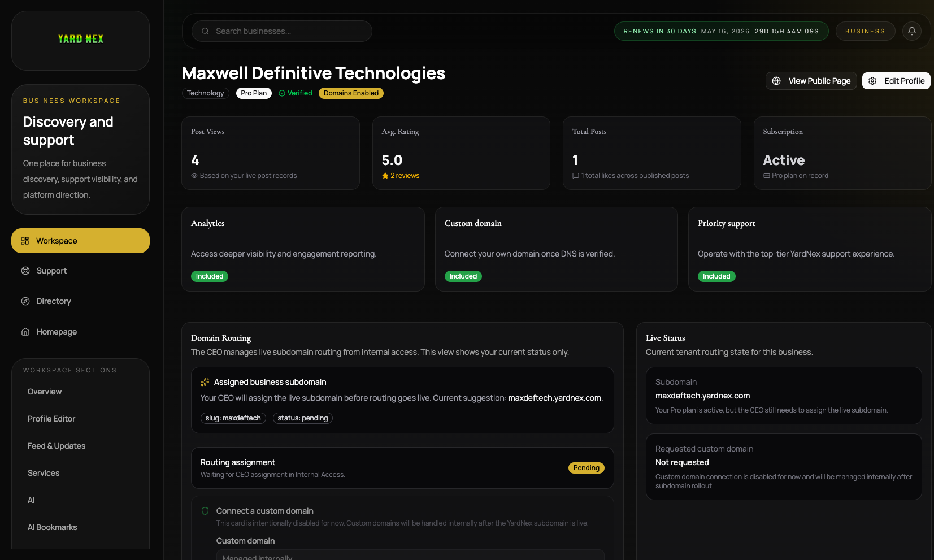Click the BUSINESS account badge
Viewport: 934px width, 560px height.
tap(865, 31)
